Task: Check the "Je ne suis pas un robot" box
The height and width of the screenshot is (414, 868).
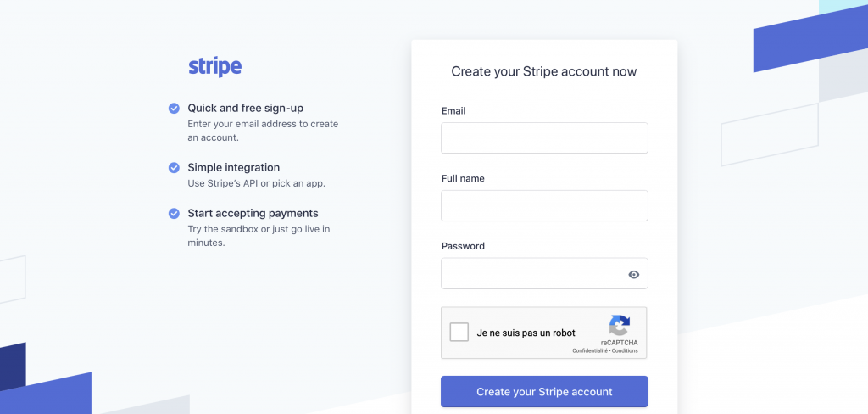Action: [459, 333]
